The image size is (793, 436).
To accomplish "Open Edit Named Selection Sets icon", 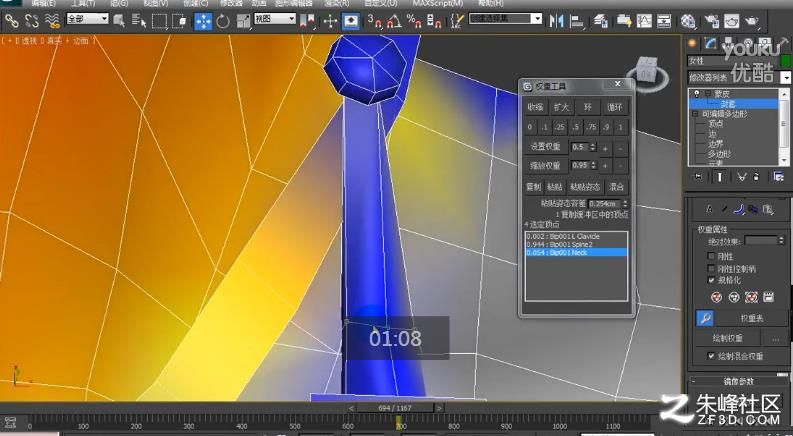I will coord(458,21).
